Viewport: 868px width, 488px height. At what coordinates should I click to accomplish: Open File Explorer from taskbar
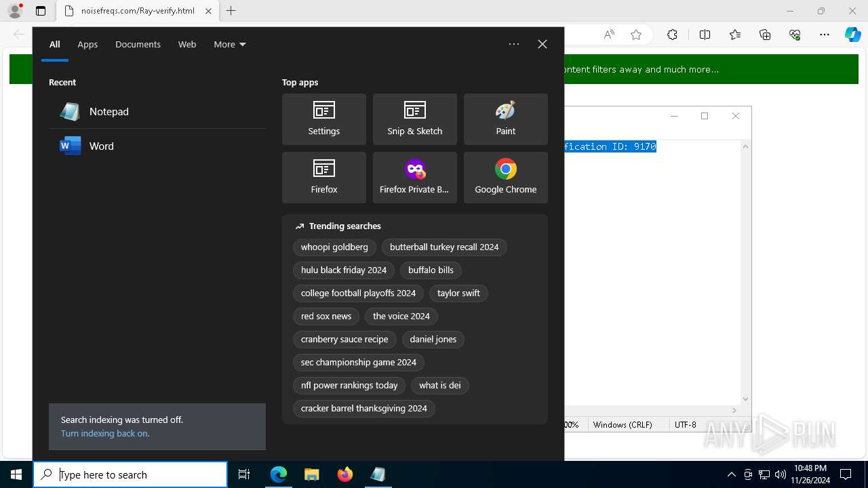tap(311, 474)
